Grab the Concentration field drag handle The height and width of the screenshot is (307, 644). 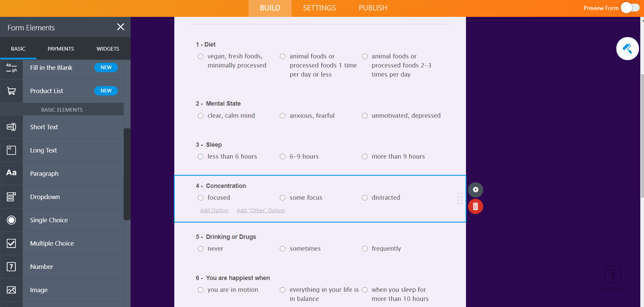tap(460, 198)
